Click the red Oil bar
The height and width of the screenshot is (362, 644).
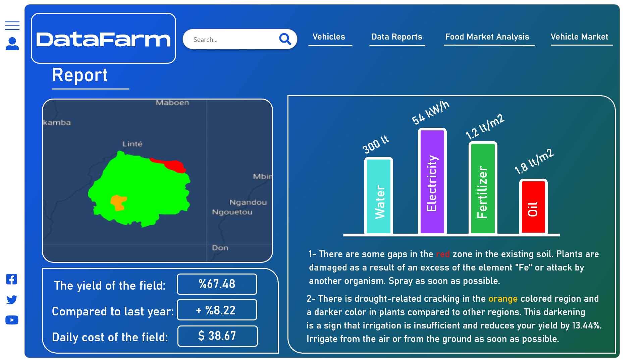click(x=533, y=207)
